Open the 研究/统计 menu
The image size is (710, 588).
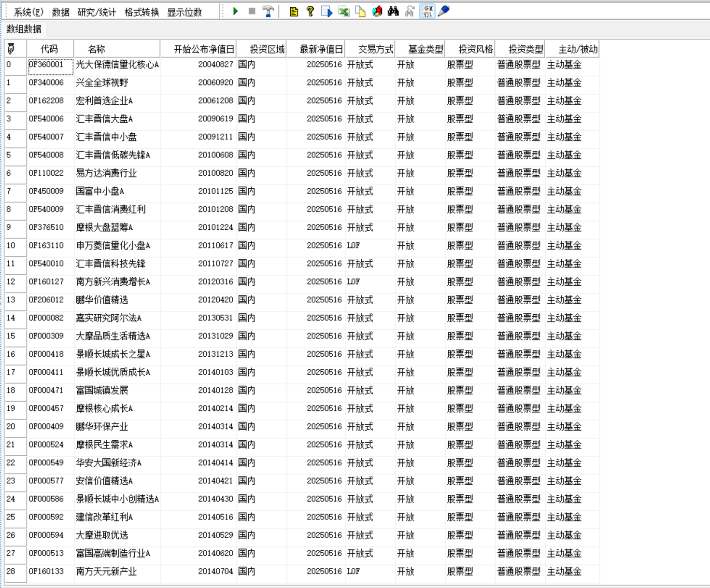[x=97, y=12]
